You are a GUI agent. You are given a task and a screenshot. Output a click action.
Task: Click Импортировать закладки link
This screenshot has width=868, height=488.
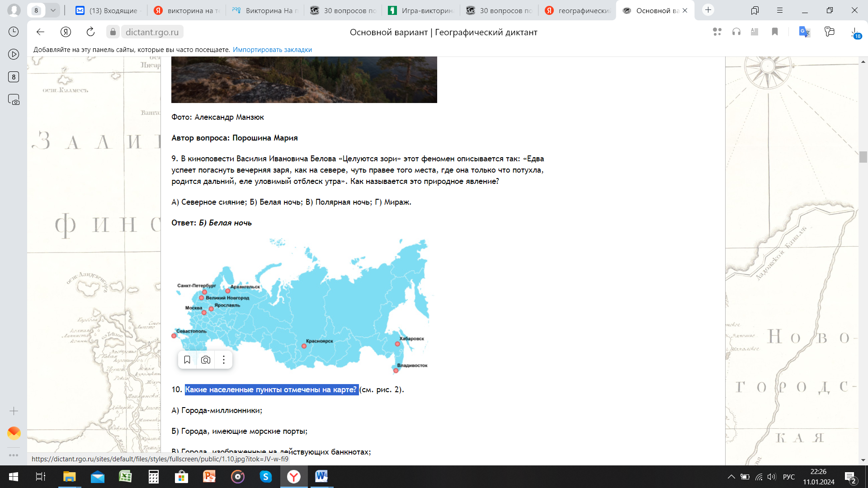click(272, 50)
